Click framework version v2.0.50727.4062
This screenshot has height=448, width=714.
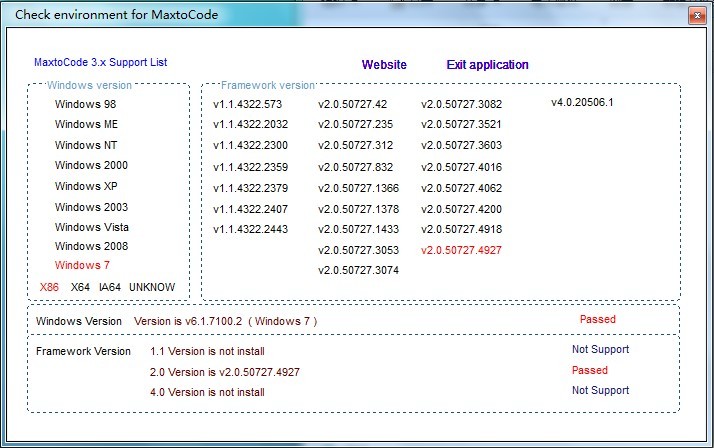[x=461, y=188]
